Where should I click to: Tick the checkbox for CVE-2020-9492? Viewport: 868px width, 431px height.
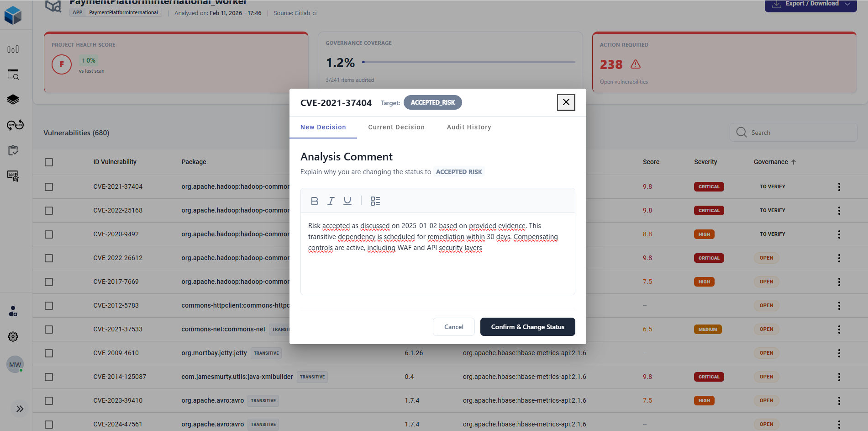click(x=49, y=234)
